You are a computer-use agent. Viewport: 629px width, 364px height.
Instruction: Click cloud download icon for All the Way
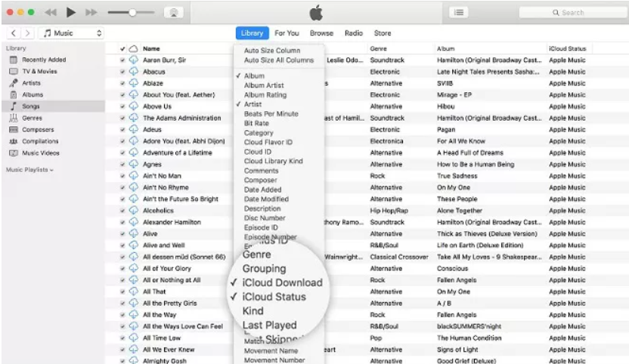coord(133,315)
